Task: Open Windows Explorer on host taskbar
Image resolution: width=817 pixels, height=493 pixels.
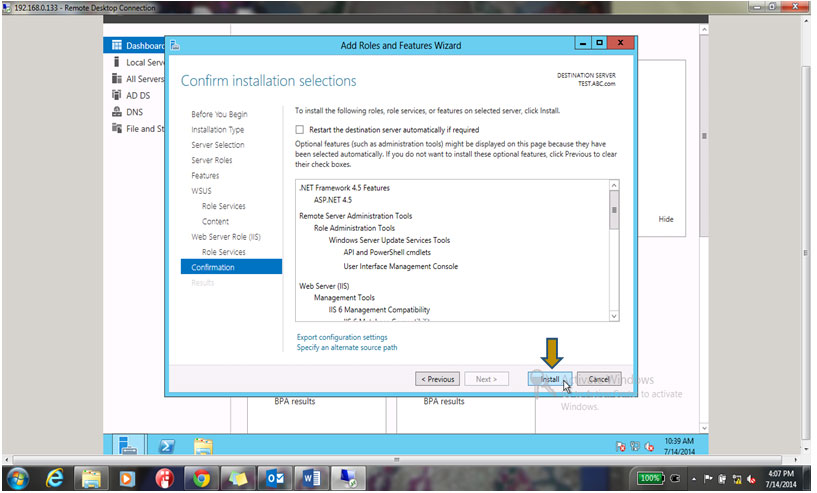Action: tap(91, 478)
